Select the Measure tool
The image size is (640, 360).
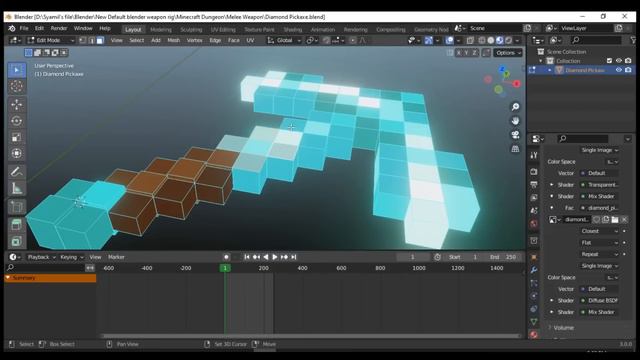click(17, 188)
